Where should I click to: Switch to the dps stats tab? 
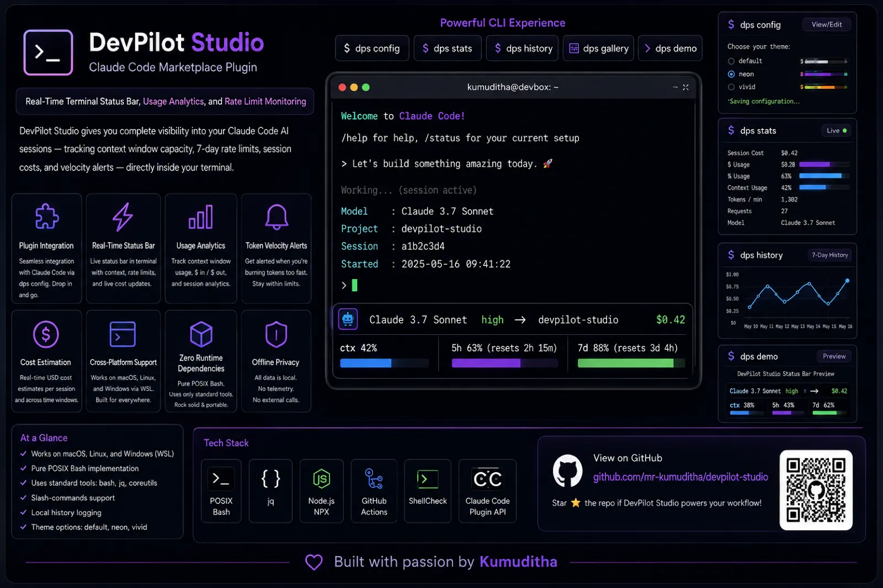(448, 48)
